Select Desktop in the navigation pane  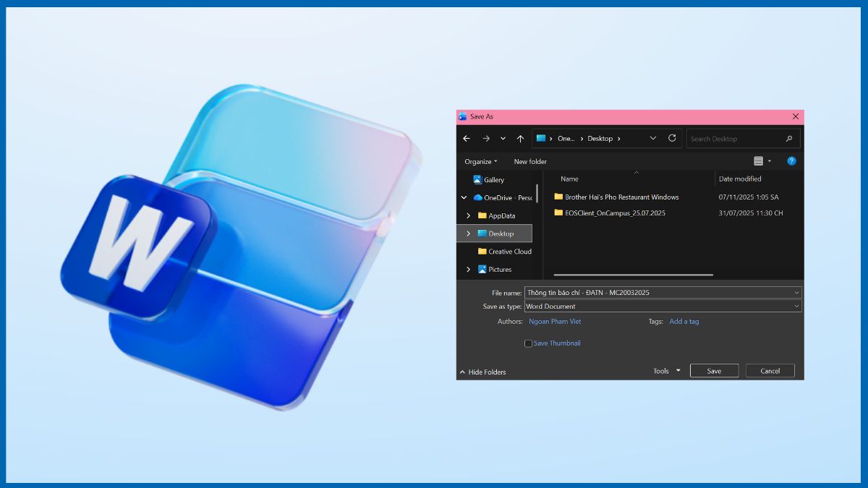pos(496,234)
